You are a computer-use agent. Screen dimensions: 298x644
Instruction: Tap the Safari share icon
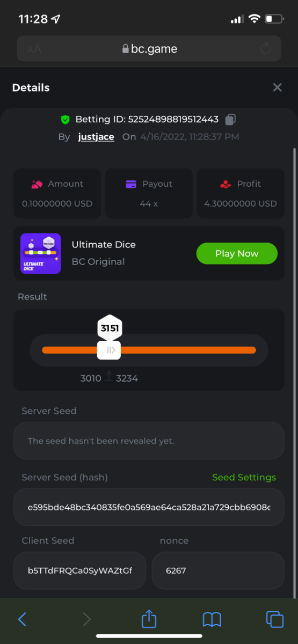click(x=149, y=619)
